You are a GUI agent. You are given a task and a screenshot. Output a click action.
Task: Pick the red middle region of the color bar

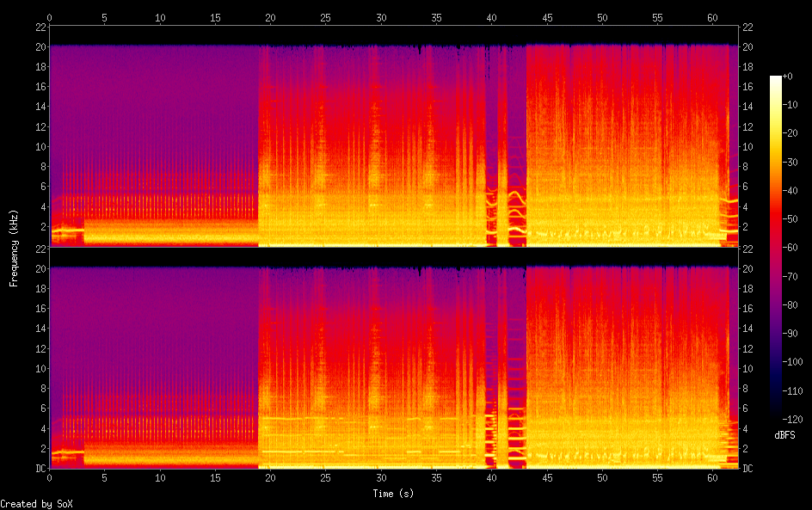776,224
